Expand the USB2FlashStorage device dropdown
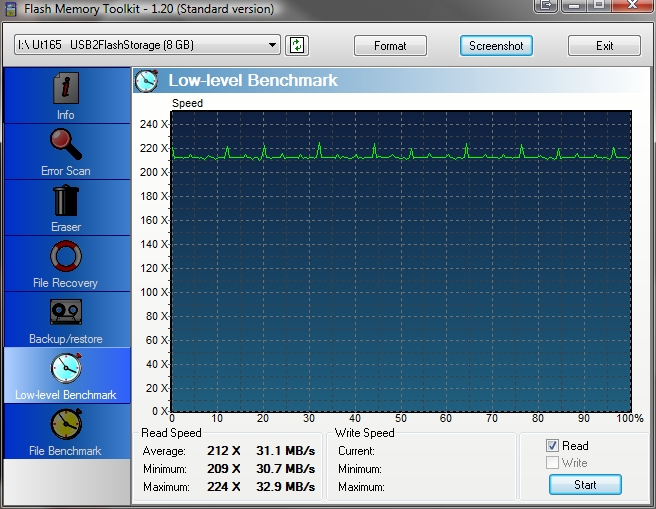This screenshot has height=509, width=656. (273, 45)
